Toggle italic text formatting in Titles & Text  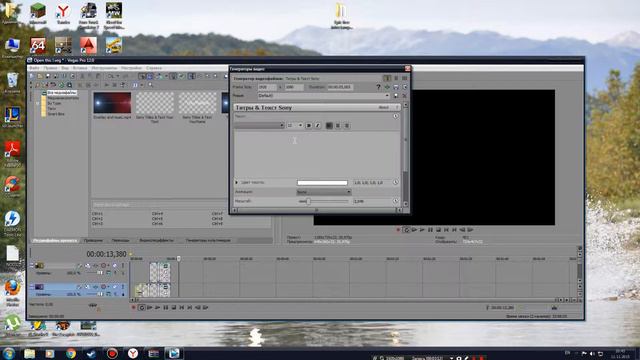pyautogui.click(x=317, y=125)
